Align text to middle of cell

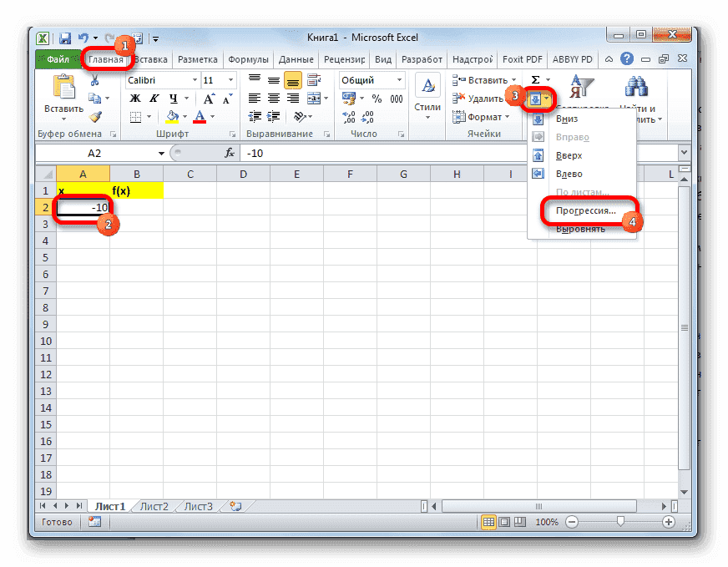[x=274, y=80]
